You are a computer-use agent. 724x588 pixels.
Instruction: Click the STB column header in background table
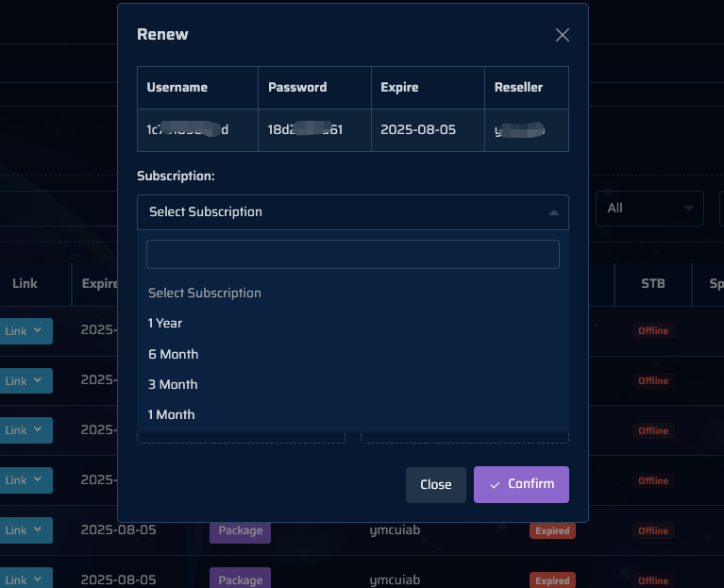click(653, 283)
